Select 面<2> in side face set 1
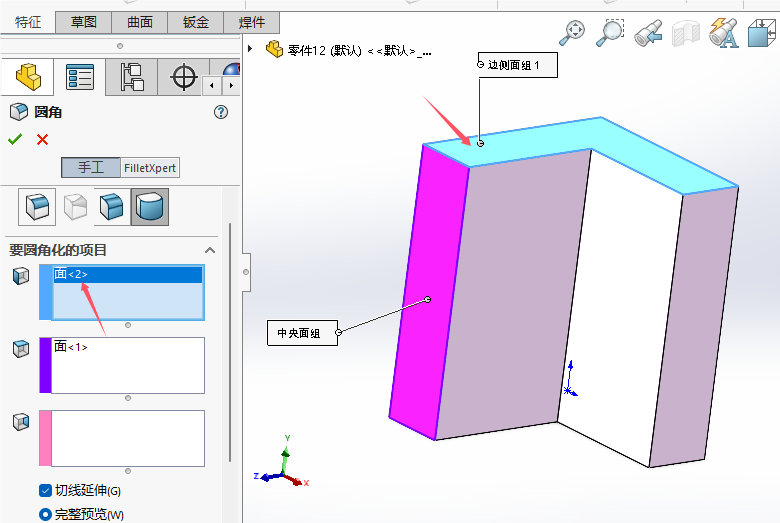The image size is (780, 523). [x=128, y=275]
